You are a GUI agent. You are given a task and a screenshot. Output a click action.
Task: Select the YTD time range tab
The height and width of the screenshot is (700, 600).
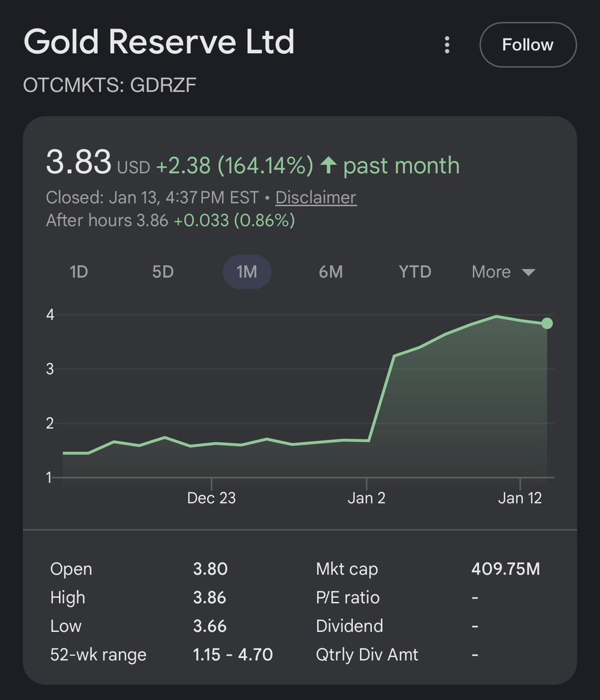tap(415, 272)
